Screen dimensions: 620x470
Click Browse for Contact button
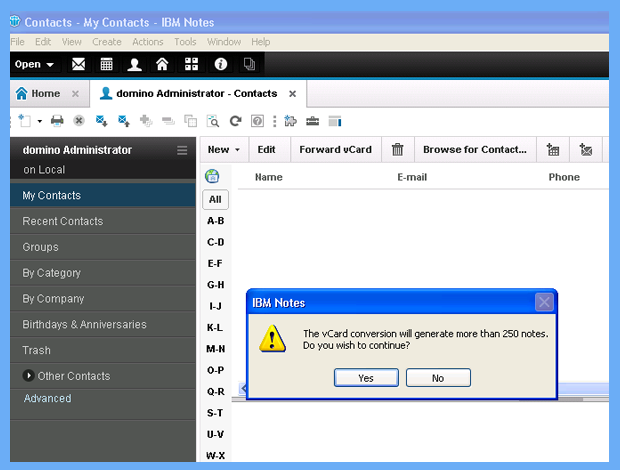(x=475, y=149)
